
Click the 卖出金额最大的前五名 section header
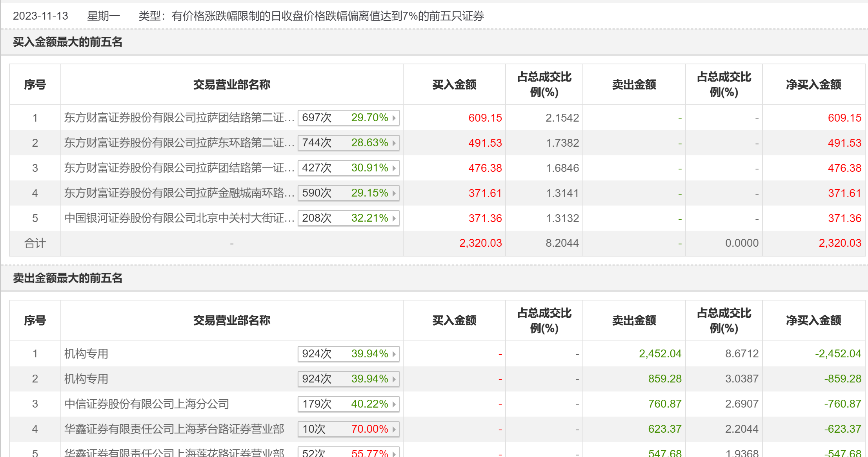point(67,278)
